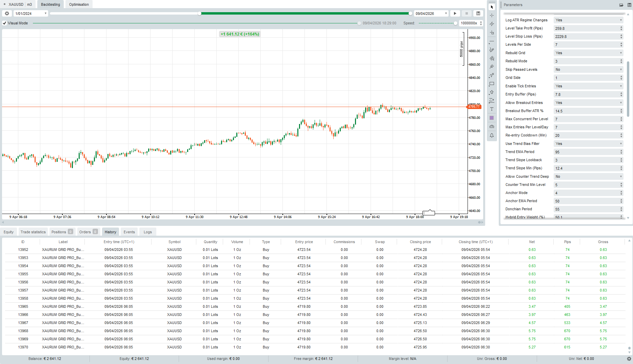
Task: Open backtesting settings gear
Action: (7, 13)
